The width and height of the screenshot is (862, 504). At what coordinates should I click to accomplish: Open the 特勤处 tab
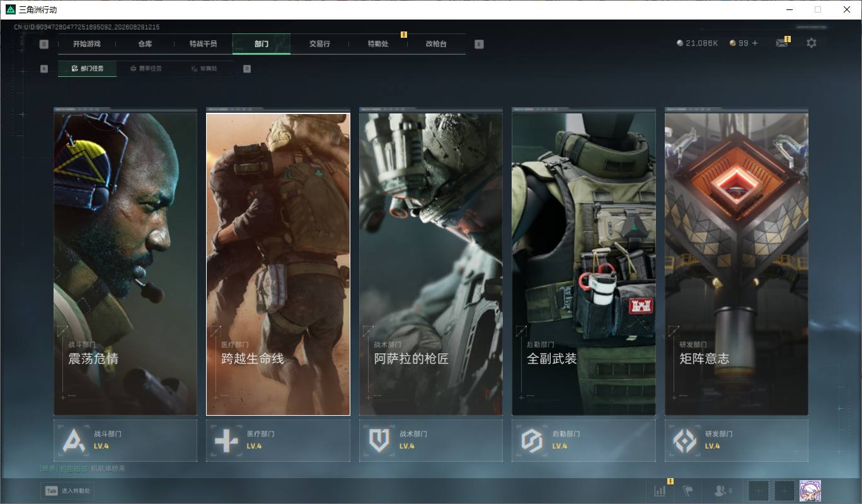[378, 44]
